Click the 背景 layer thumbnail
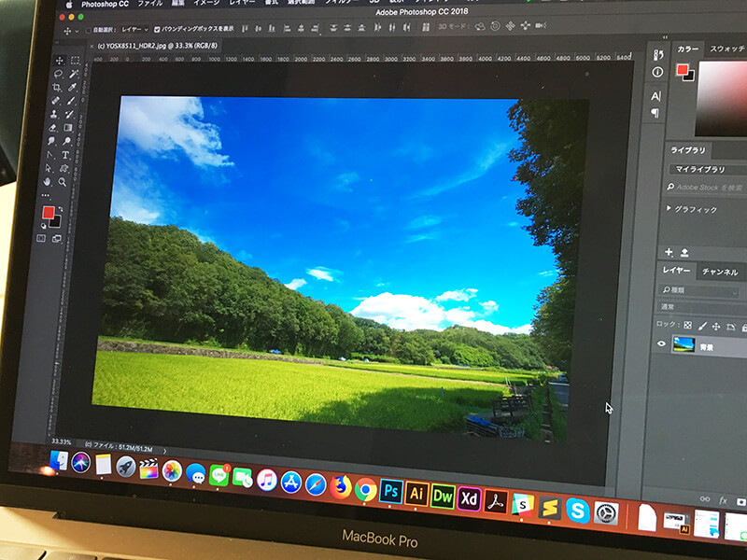This screenshot has height=560, width=747. 684,344
